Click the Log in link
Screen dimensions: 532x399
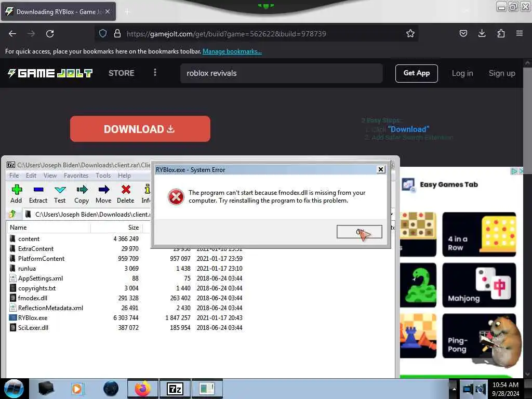point(462,73)
